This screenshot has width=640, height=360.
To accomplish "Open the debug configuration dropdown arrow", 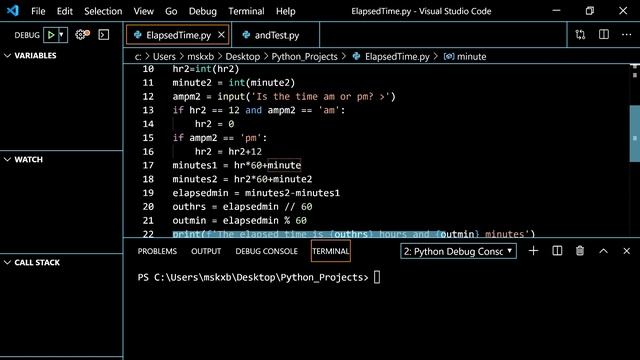I will pos(62,35).
